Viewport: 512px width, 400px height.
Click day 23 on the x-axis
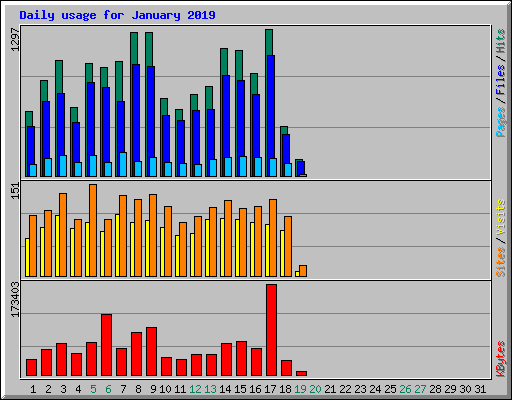coord(360,389)
